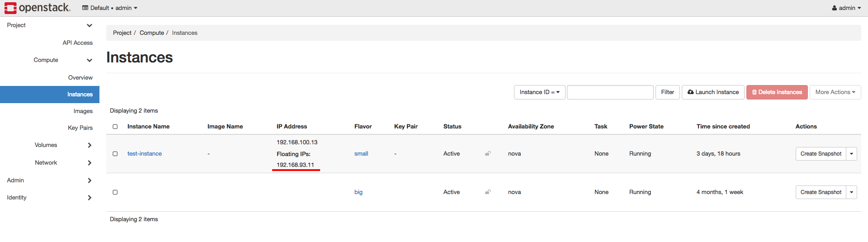Click Launch Instance button

coord(713,92)
